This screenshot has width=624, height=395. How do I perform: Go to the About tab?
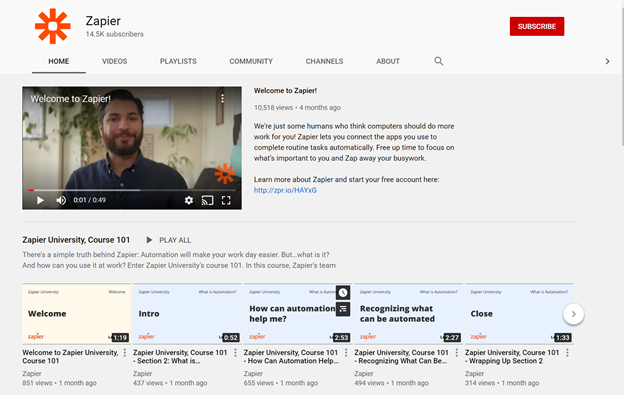[388, 61]
